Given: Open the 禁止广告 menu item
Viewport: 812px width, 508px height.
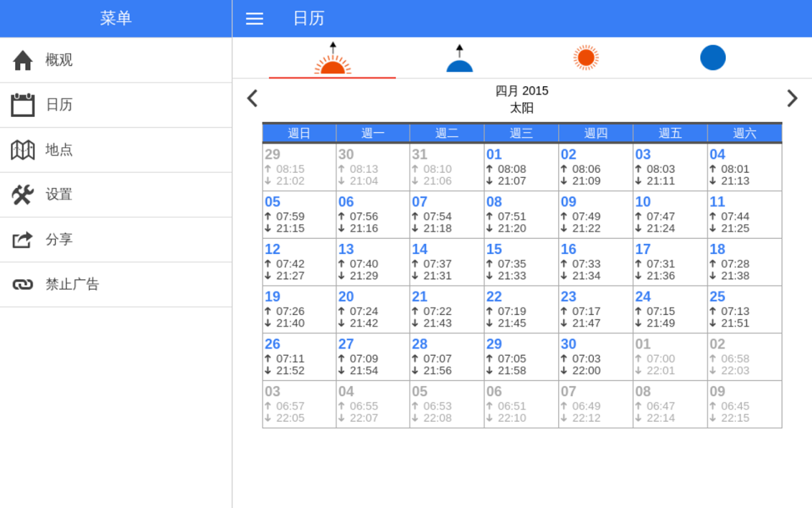Looking at the screenshot, I should click(116, 284).
